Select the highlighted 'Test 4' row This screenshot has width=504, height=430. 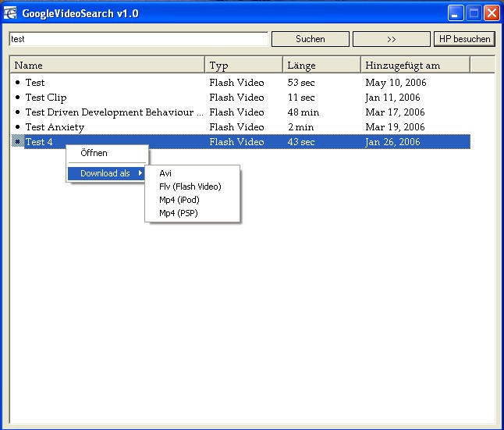tap(240, 141)
